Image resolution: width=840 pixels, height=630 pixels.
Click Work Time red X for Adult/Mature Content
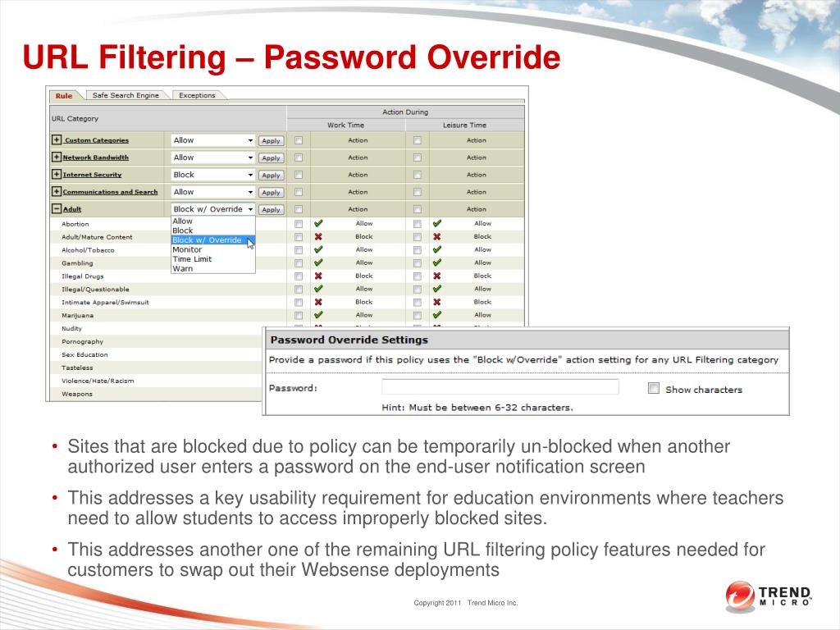click(x=318, y=236)
